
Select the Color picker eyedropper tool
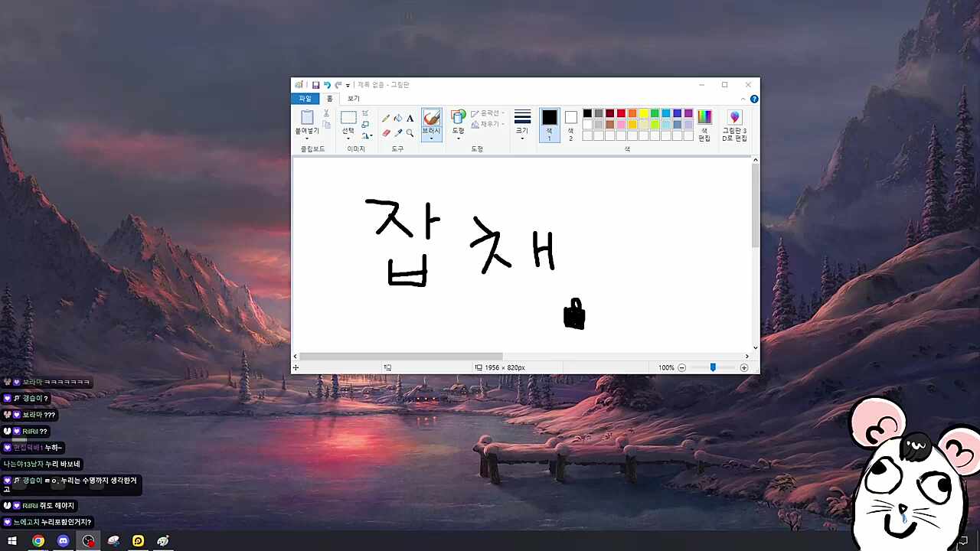pos(398,132)
